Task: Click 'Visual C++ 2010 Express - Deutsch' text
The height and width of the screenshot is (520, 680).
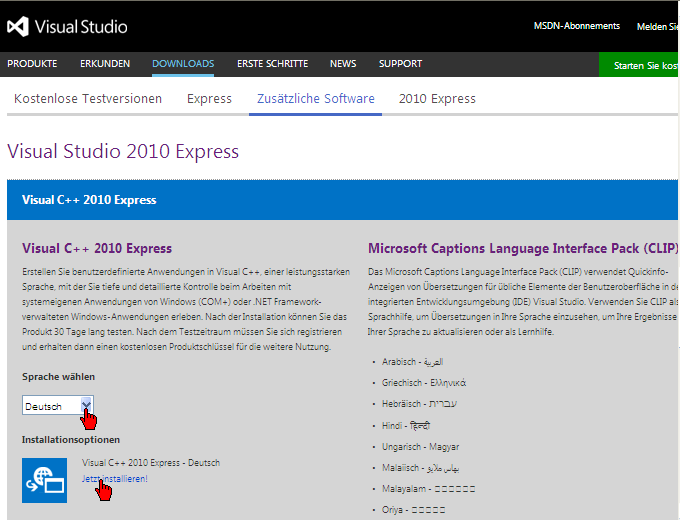Action: (x=151, y=463)
